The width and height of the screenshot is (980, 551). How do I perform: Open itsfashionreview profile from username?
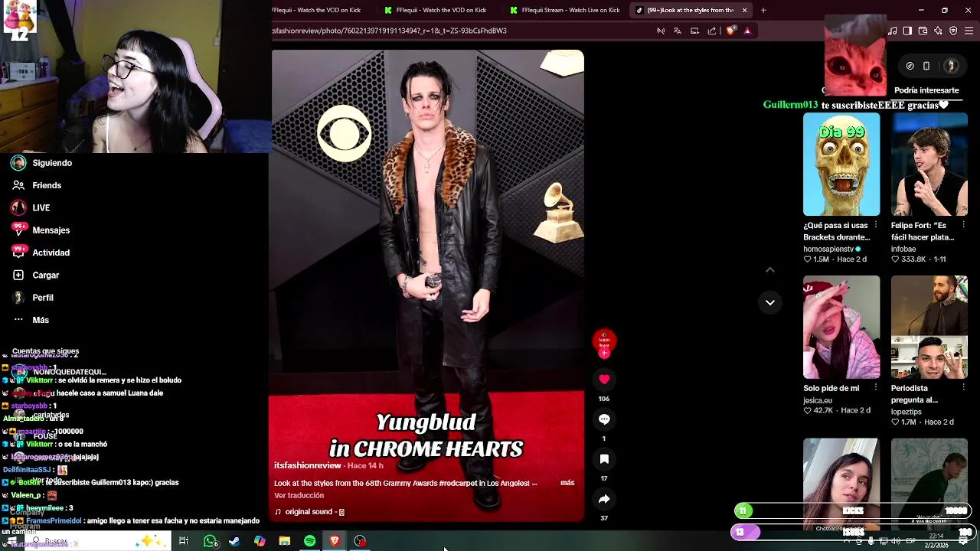pyautogui.click(x=307, y=465)
